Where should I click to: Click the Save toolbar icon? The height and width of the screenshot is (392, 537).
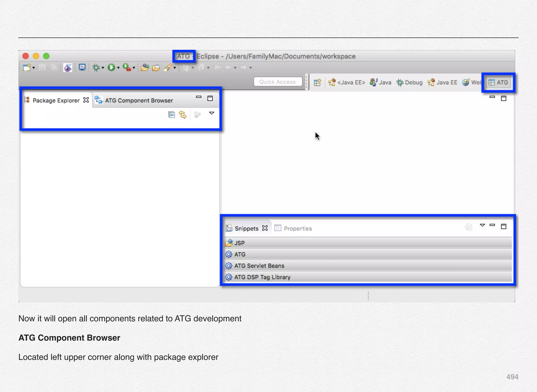[x=42, y=68]
